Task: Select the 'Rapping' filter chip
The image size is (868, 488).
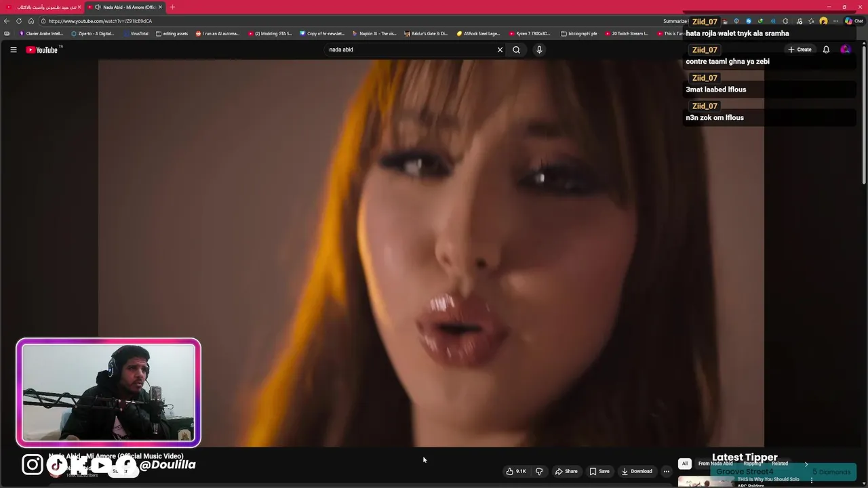Action: click(752, 464)
